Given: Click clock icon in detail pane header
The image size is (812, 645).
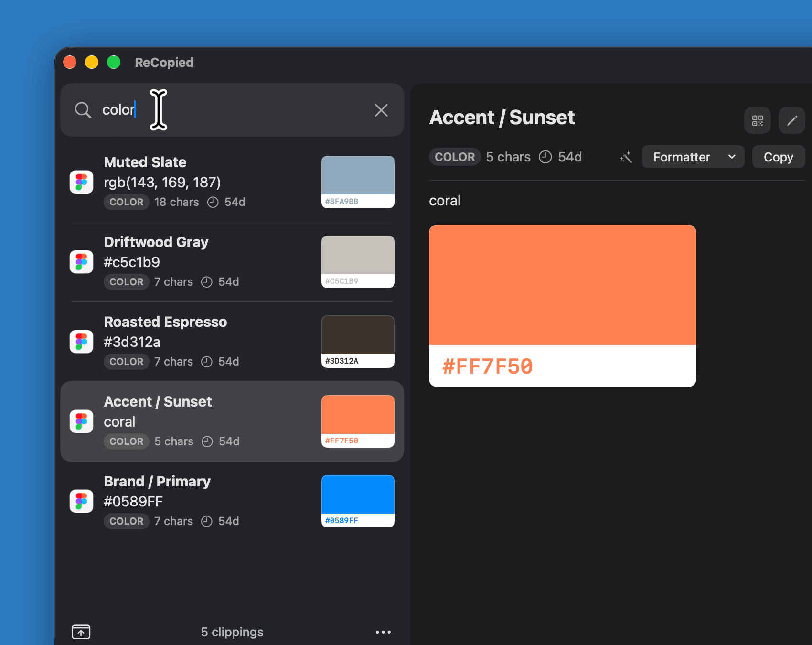Looking at the screenshot, I should [545, 157].
